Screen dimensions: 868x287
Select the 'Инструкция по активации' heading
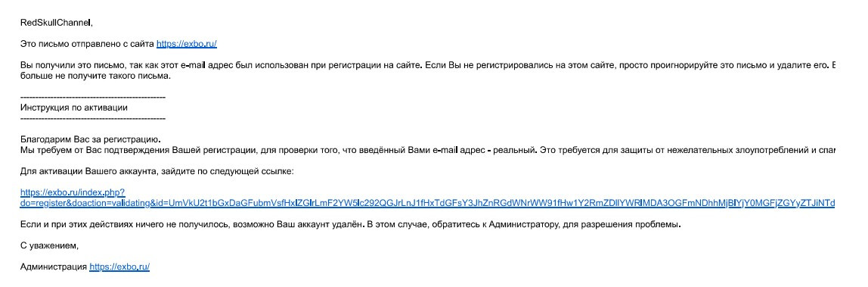coord(74,108)
